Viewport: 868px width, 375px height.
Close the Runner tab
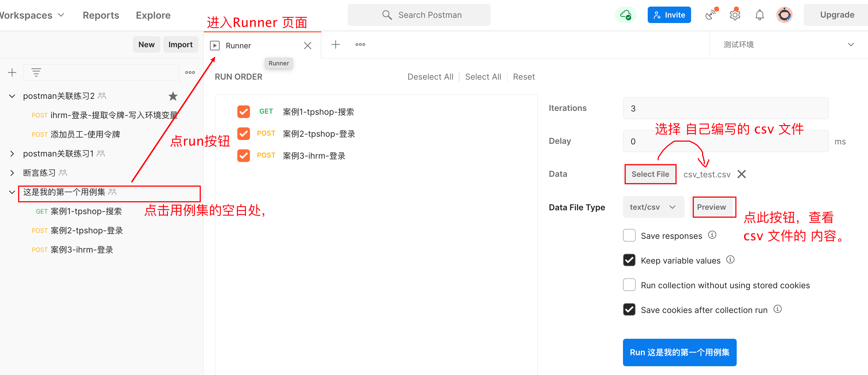point(307,46)
